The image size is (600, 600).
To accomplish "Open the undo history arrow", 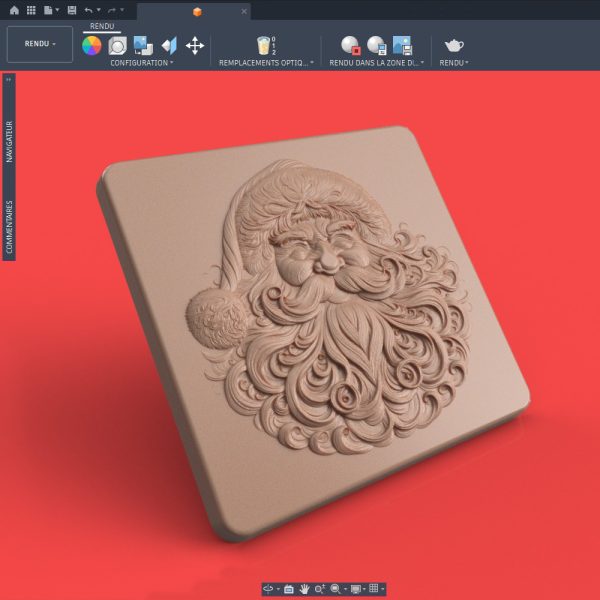I will pyautogui.click(x=98, y=10).
